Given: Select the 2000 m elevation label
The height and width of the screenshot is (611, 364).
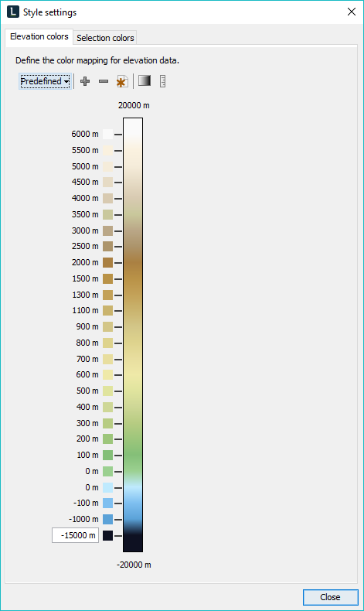Looking at the screenshot, I should [85, 263].
